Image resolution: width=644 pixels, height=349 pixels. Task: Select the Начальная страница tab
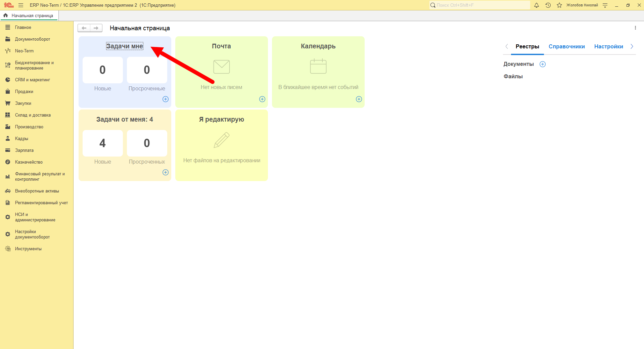(x=29, y=15)
